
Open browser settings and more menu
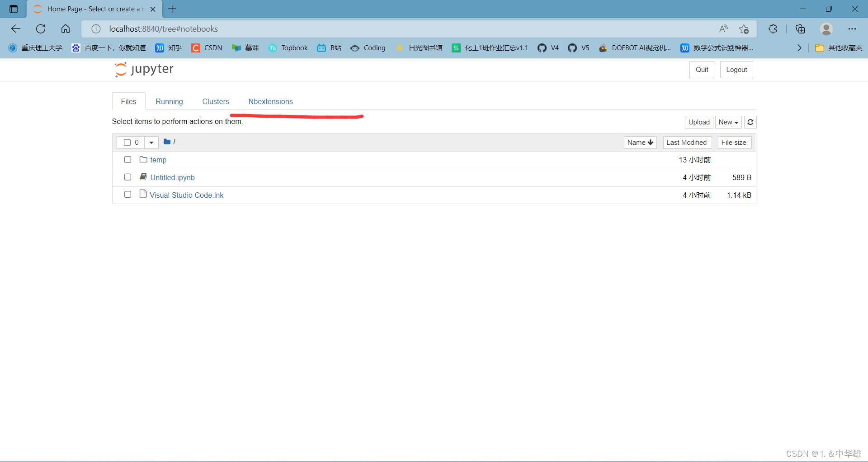[x=852, y=29]
